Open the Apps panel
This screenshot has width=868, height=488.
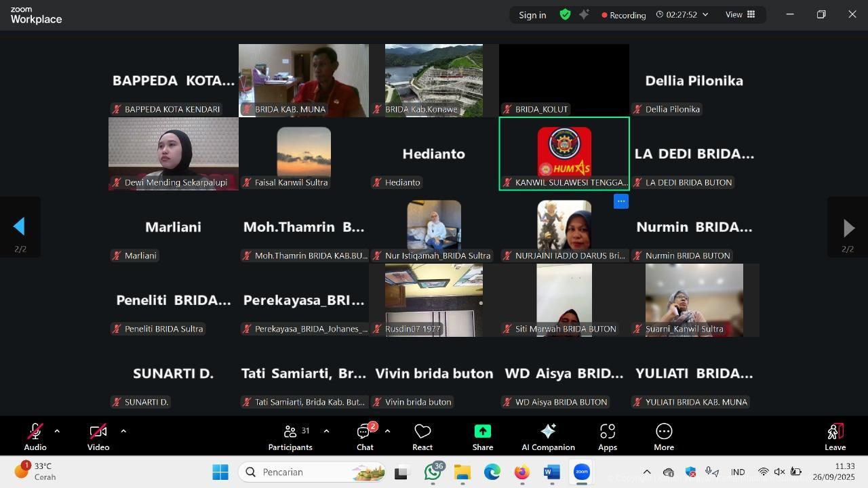(608, 437)
